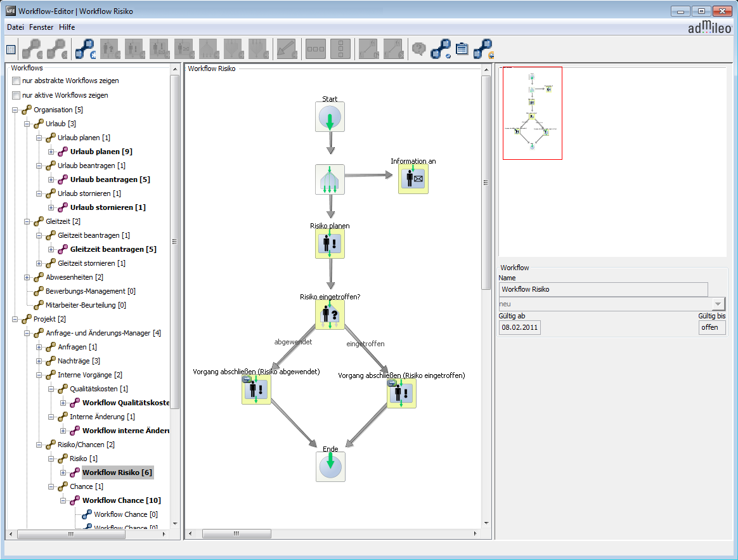738x560 pixels.
Task: Click the tree panel vertical scrollbar
Action: (174, 241)
